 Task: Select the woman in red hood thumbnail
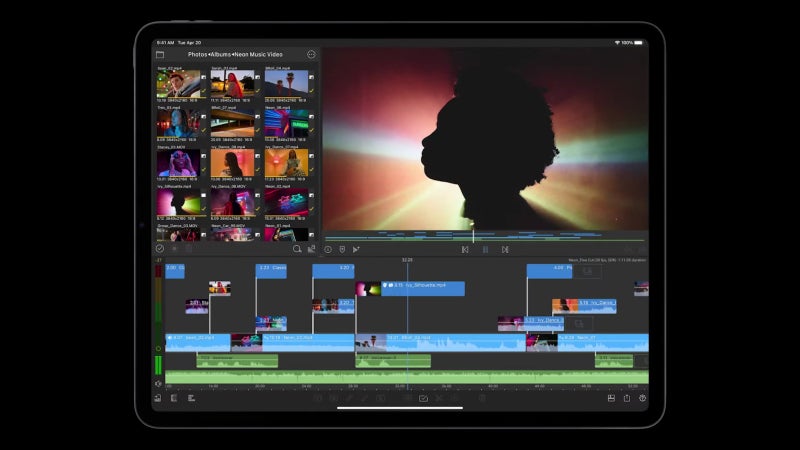[232, 84]
